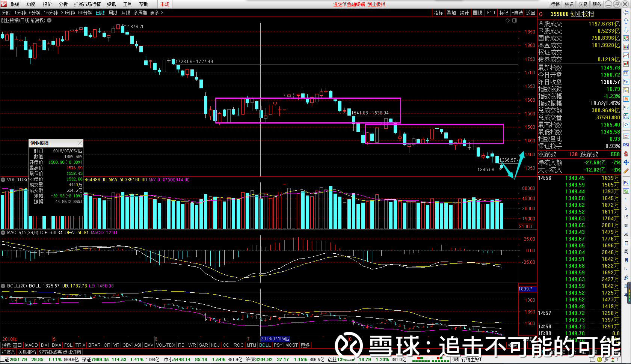Open the colored grid table sidebar icon

[626, 47]
